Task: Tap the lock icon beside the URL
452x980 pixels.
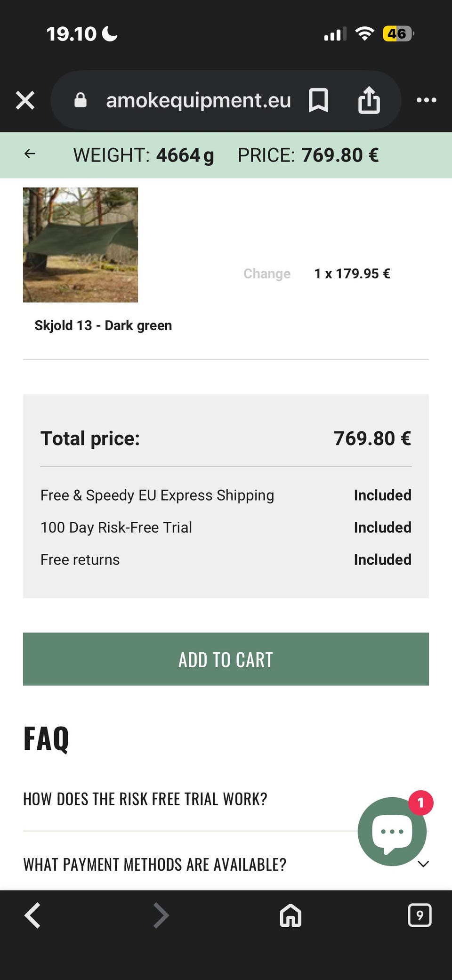Action: [x=81, y=100]
